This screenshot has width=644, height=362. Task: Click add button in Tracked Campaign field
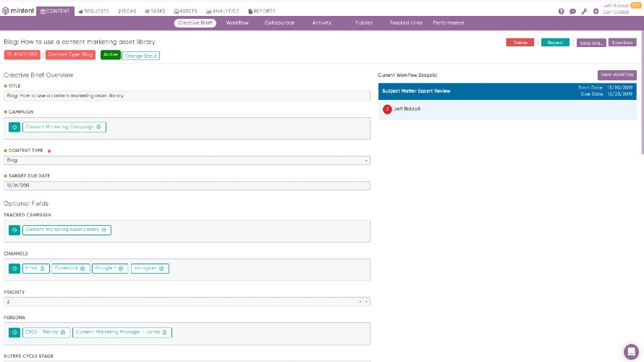click(14, 230)
